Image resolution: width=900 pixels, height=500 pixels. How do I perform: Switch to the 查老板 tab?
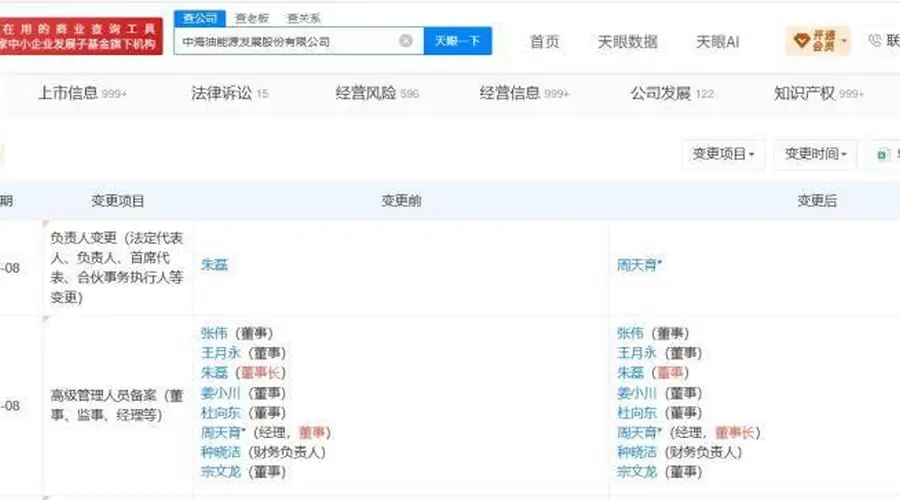tap(252, 18)
